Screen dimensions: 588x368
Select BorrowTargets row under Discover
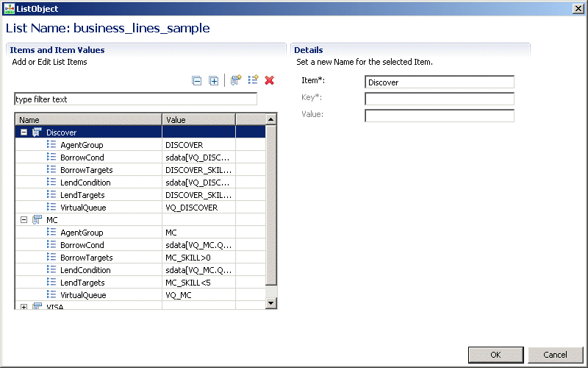click(x=140, y=170)
